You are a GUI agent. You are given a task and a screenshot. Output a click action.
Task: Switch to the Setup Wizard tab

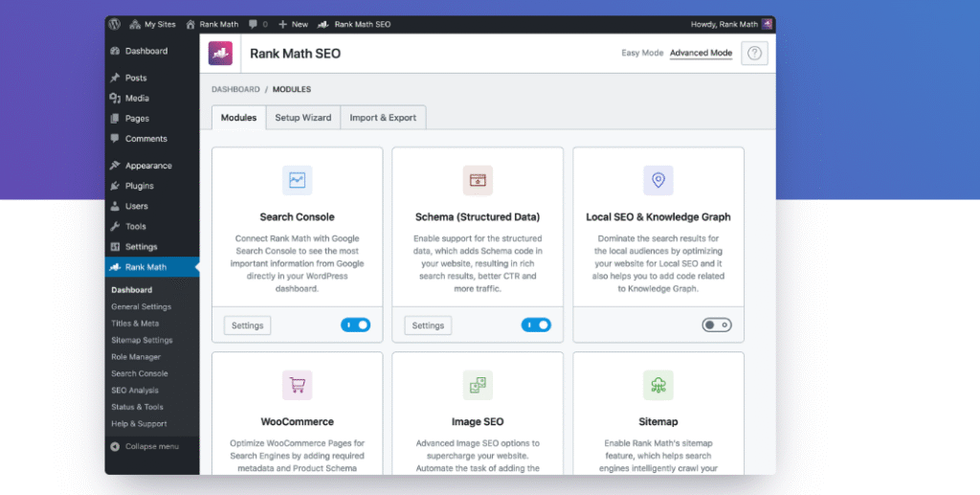pyautogui.click(x=302, y=118)
